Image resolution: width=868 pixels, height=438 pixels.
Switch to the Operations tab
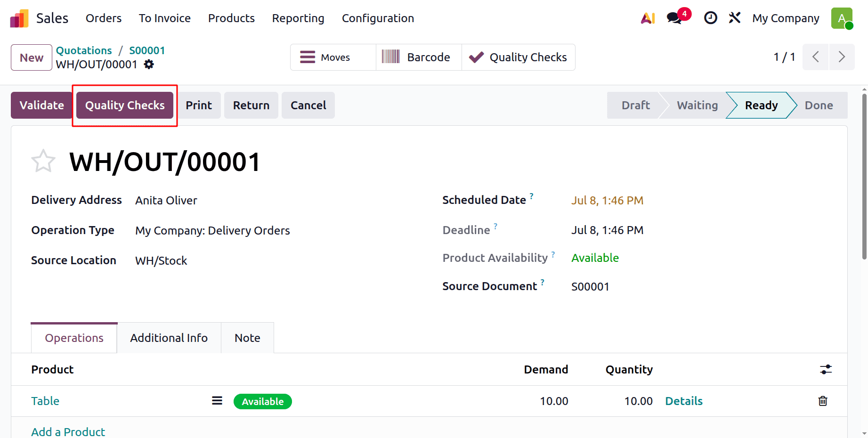(74, 338)
